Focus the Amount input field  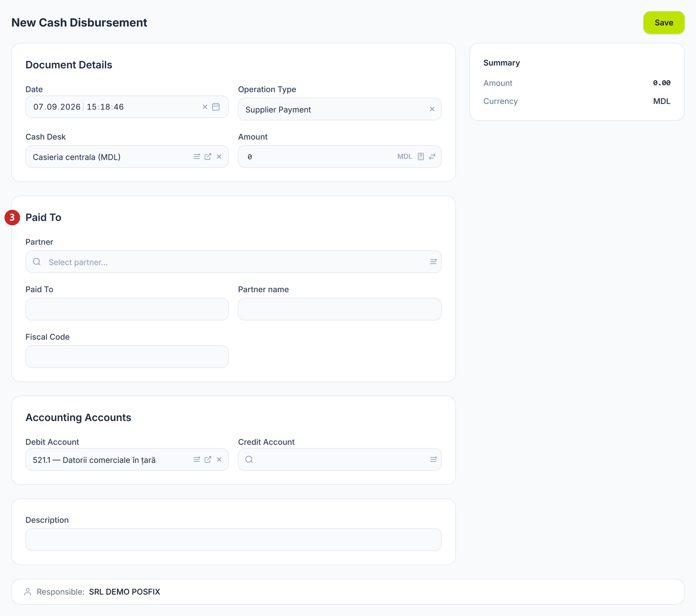340,156
